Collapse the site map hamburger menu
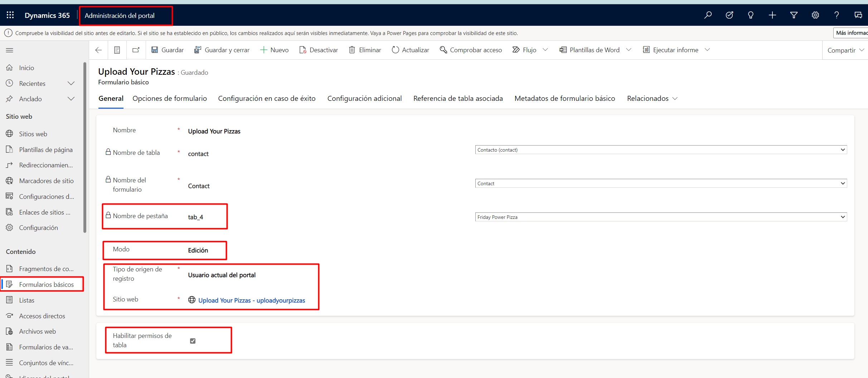This screenshot has width=868, height=378. click(10, 50)
